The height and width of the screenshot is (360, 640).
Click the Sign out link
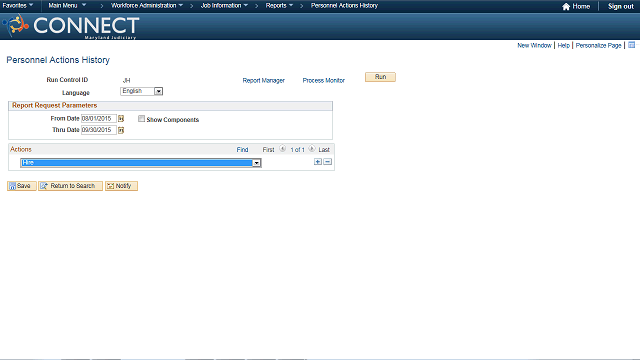[621, 7]
